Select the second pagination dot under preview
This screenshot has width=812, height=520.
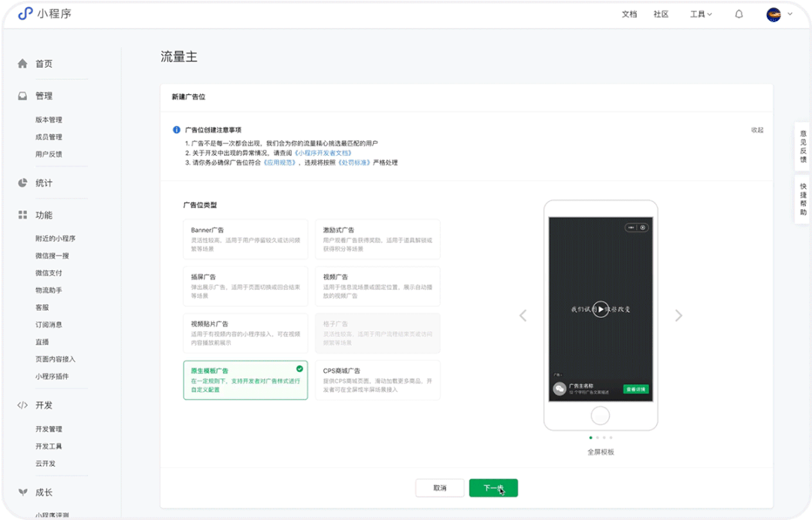598,436
